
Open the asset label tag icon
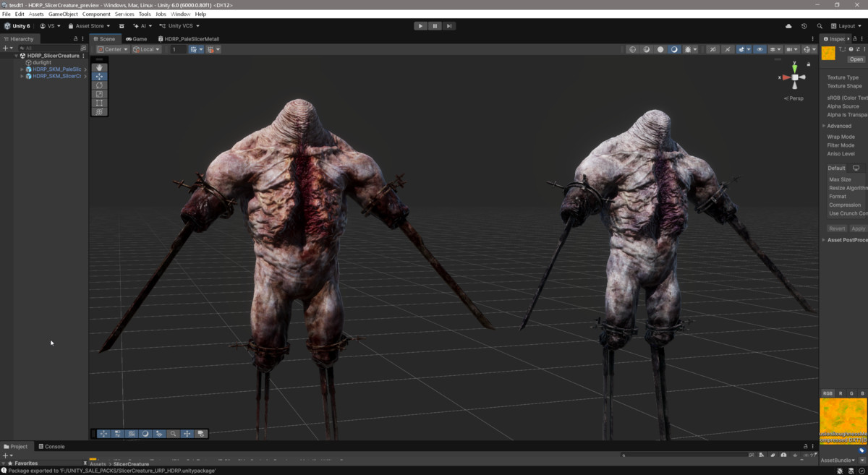[861, 450]
